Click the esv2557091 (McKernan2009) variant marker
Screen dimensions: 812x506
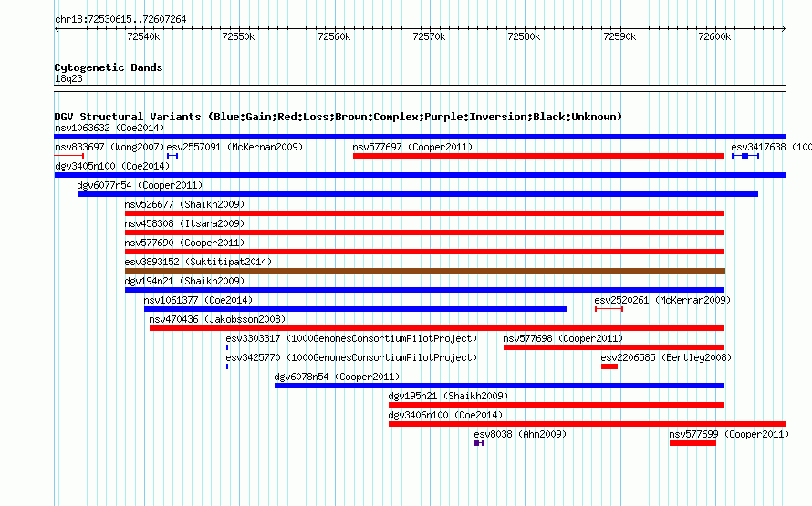(x=172, y=156)
